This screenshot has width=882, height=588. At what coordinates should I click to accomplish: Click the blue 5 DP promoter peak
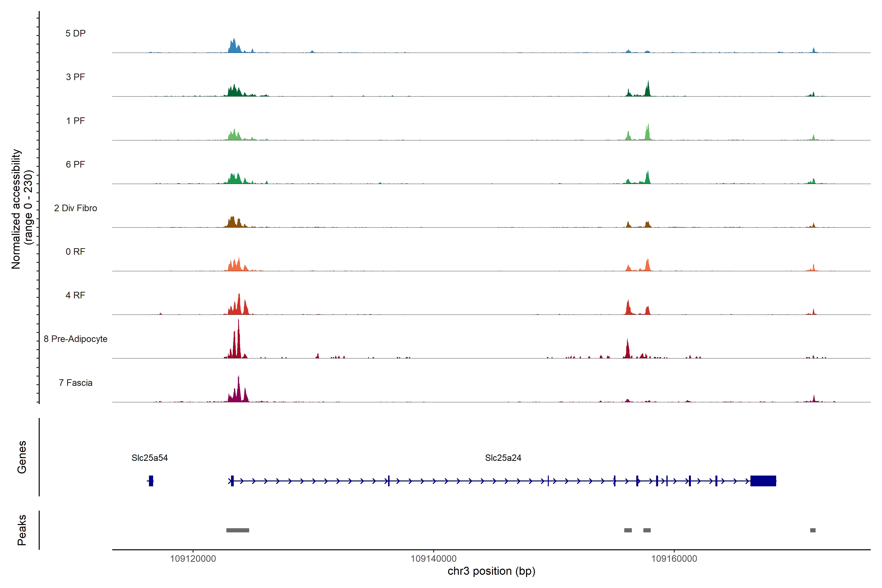234,47
